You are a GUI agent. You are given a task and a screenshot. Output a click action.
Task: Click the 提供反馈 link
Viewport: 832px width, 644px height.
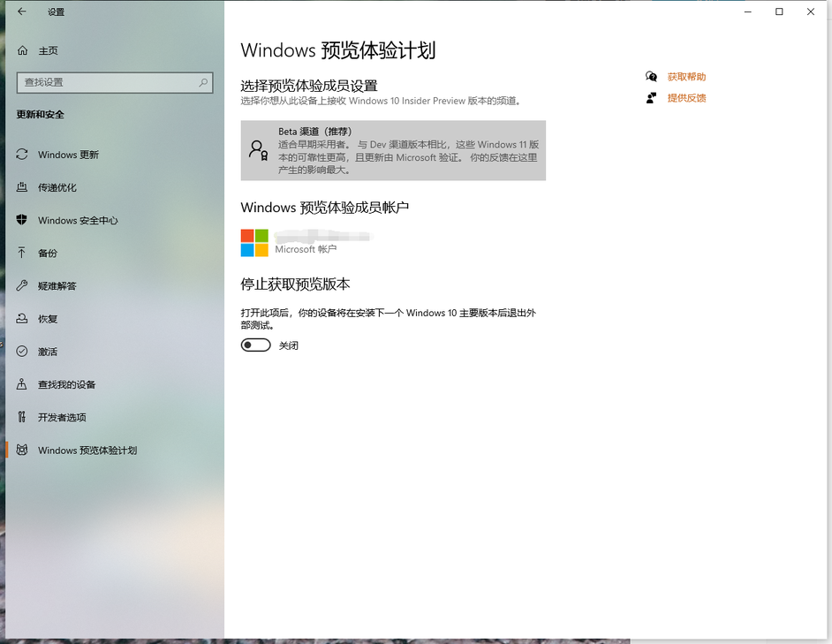686,98
